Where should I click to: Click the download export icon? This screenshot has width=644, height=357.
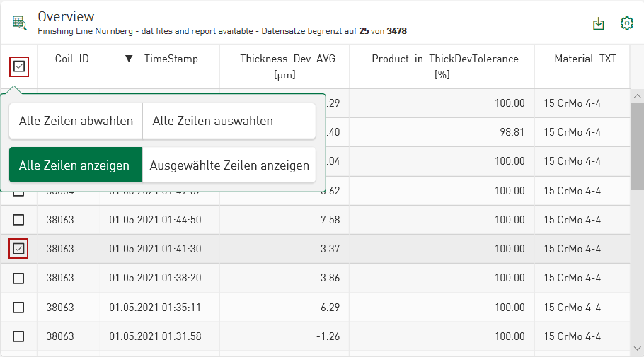[x=599, y=23]
